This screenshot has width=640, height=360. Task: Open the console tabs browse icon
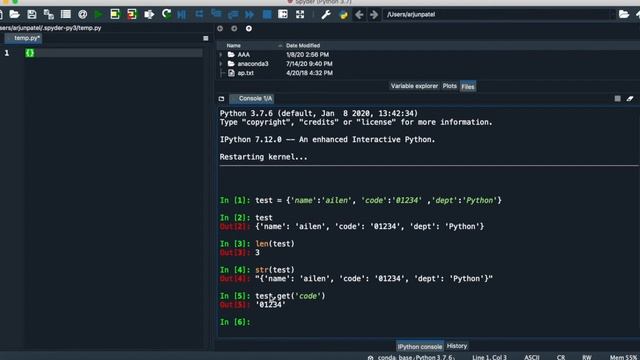click(x=221, y=99)
